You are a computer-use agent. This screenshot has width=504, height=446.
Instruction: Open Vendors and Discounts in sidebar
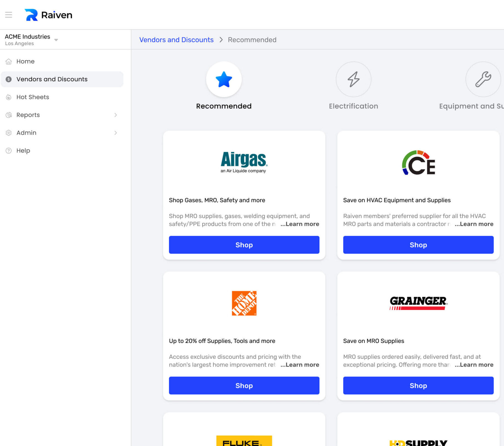pos(62,79)
